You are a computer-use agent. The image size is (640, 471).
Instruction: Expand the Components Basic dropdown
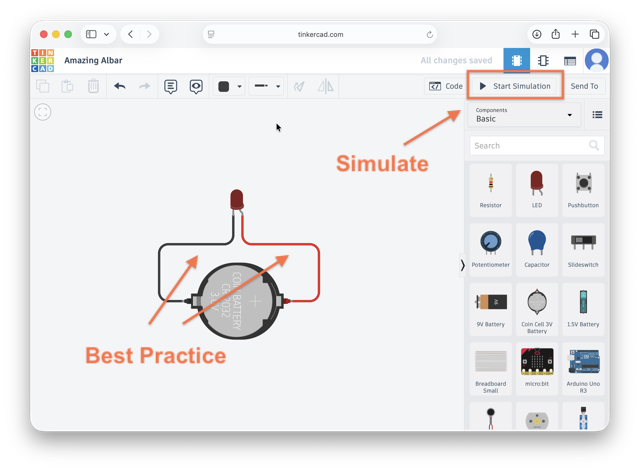coord(524,115)
